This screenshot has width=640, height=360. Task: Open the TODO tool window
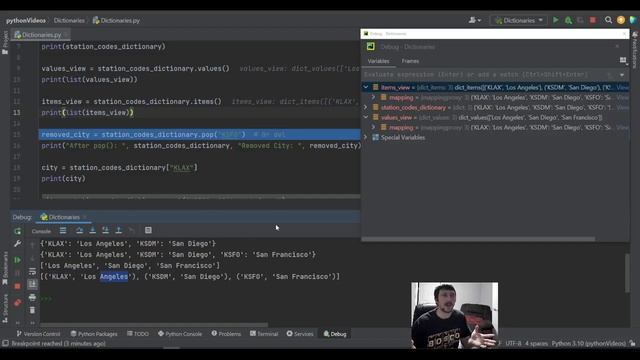pyautogui.click(x=138, y=334)
